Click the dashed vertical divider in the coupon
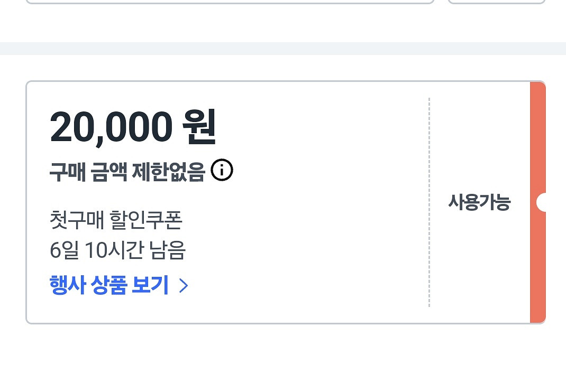 coord(429,202)
